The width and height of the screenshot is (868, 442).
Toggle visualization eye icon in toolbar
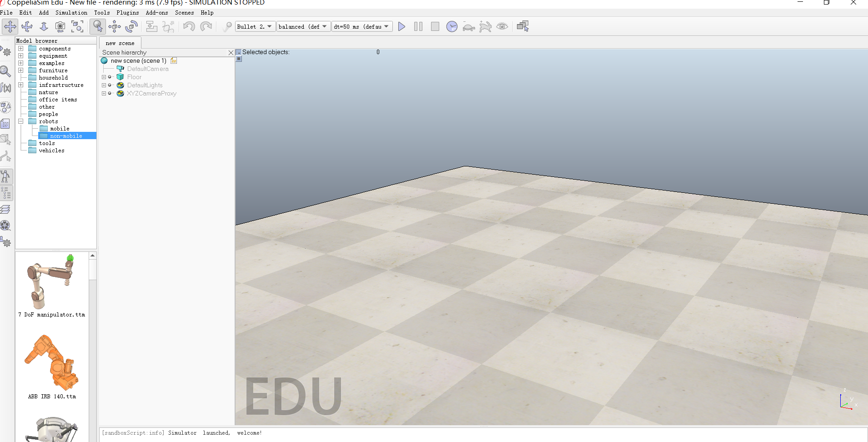coord(502,26)
